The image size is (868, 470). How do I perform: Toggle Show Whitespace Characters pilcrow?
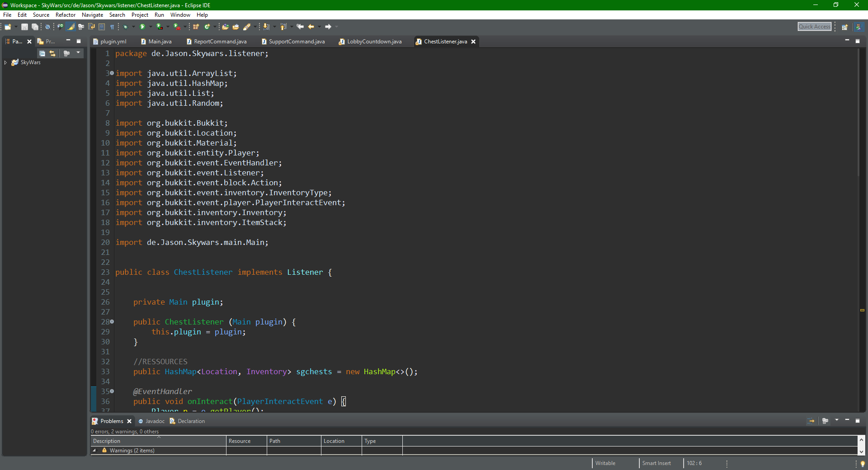click(112, 27)
